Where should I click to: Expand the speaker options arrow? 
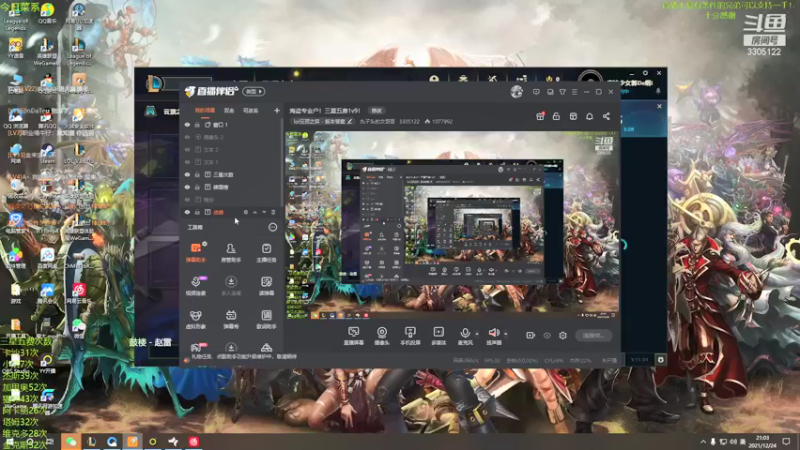[506, 334]
